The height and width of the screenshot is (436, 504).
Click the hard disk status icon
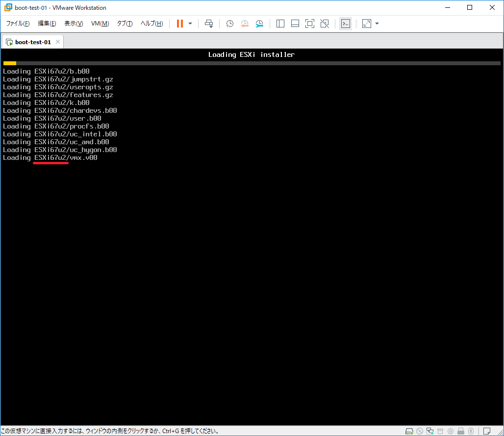[x=409, y=431]
